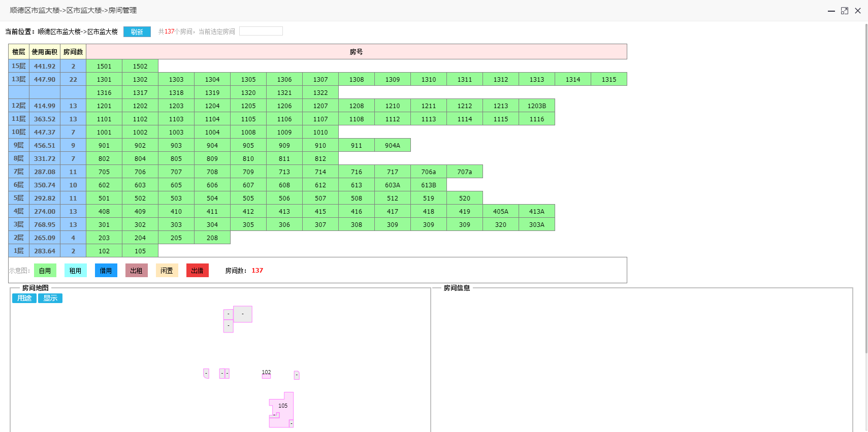The height and width of the screenshot is (432, 868).
Task: Minimize the room management window
Action: [x=831, y=11]
